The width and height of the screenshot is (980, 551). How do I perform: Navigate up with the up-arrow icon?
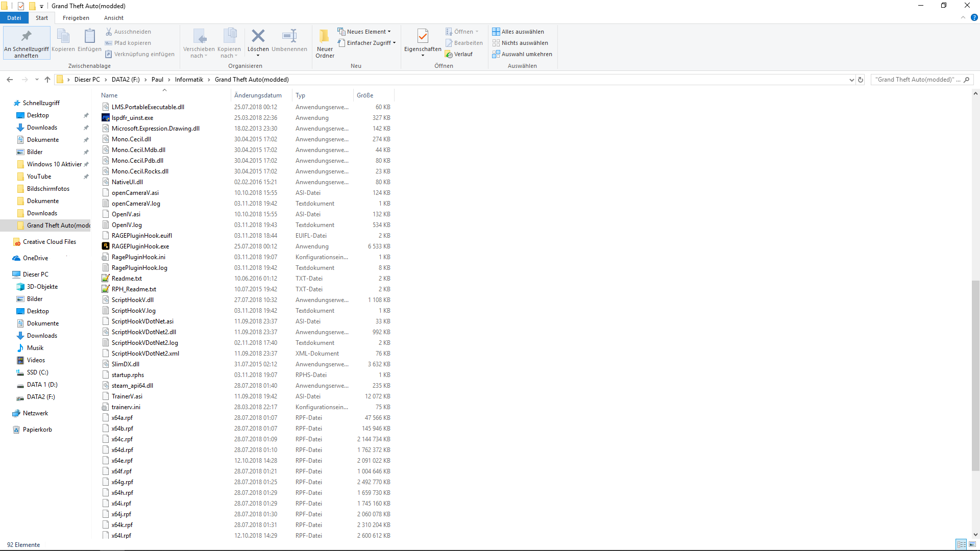[x=47, y=80]
